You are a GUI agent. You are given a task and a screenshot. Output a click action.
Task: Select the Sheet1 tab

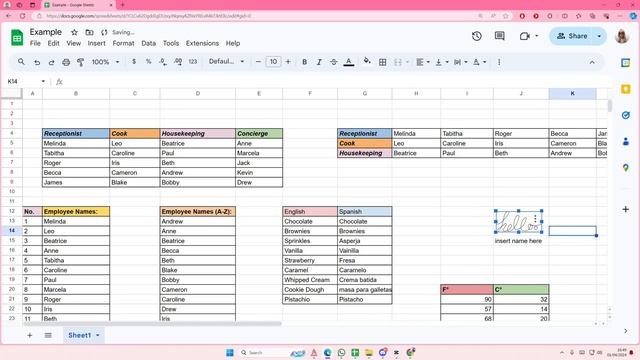[83, 335]
